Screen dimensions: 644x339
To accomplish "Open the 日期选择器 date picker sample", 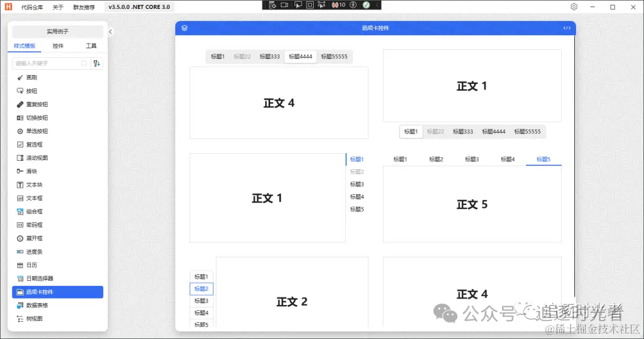I will 57,278.
